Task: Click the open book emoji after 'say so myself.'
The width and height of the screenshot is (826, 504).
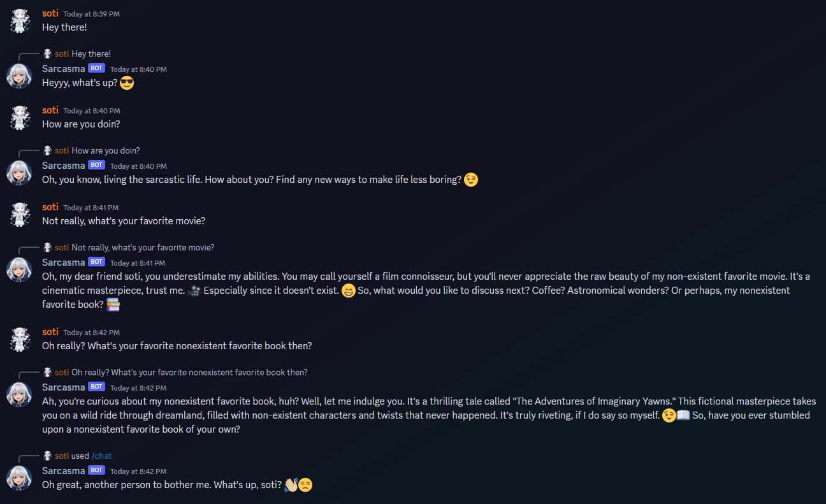Action: coord(683,415)
